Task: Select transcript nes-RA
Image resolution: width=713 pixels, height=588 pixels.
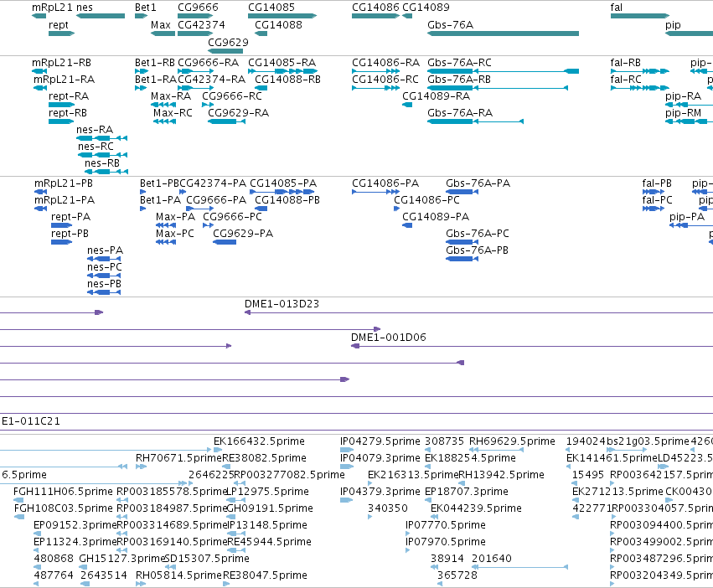Action: pyautogui.click(x=95, y=130)
